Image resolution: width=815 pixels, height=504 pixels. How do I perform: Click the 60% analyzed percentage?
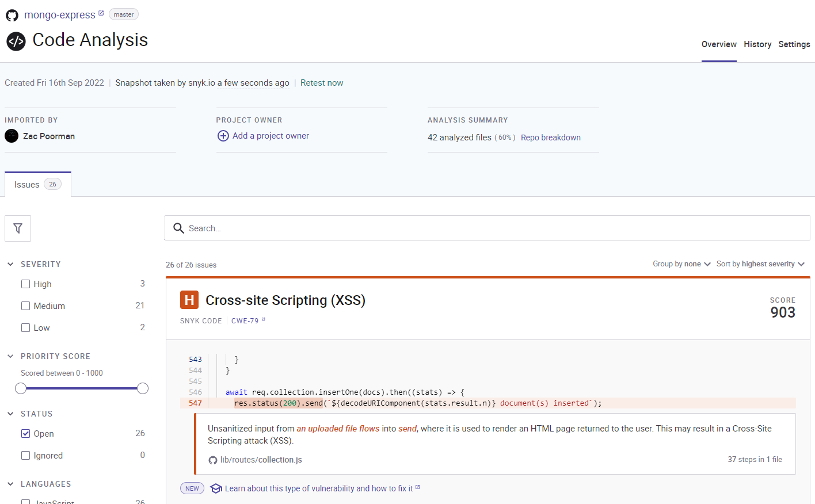505,138
